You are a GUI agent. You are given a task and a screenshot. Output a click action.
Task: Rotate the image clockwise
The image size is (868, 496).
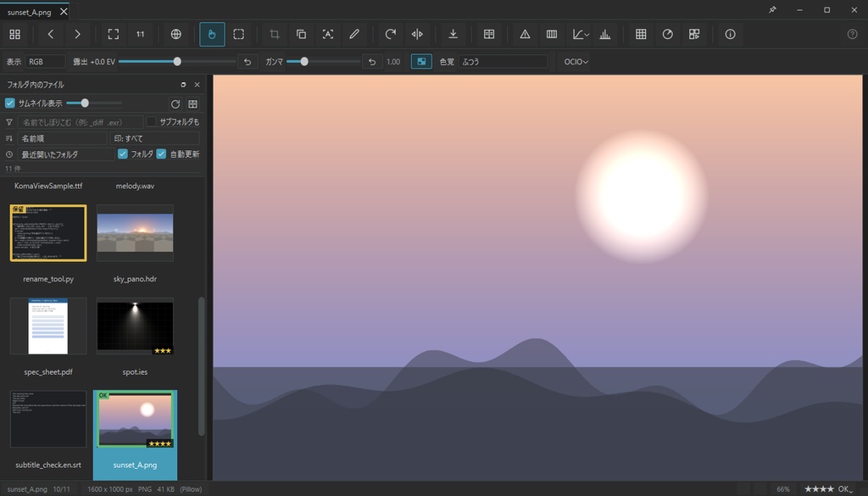tap(390, 34)
